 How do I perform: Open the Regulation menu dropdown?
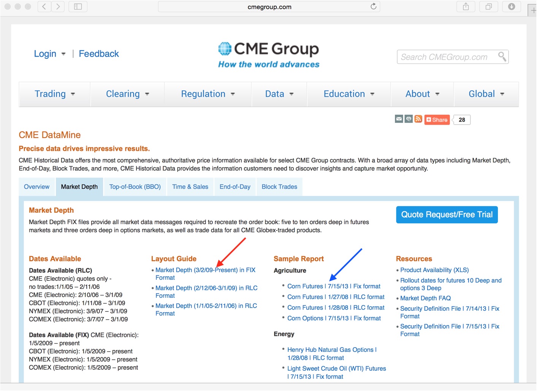[208, 94]
